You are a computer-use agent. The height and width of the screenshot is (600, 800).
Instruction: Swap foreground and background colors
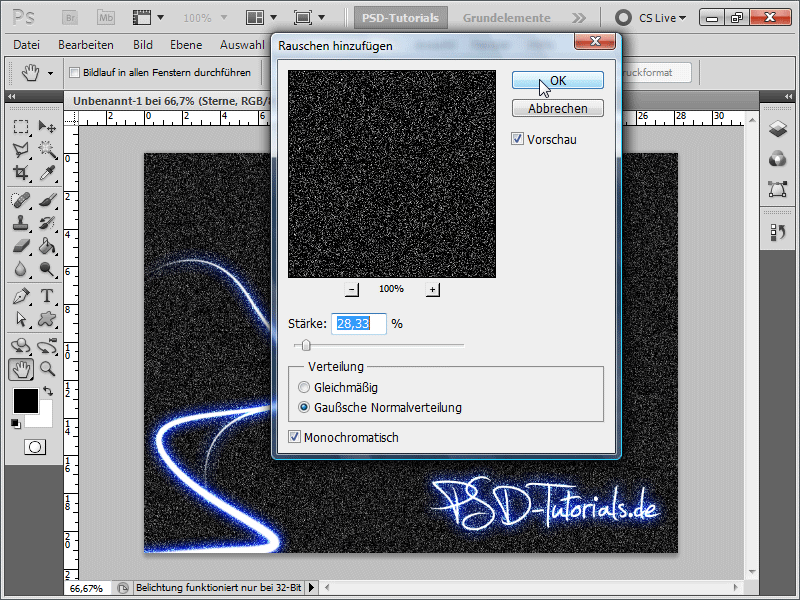coord(48,391)
